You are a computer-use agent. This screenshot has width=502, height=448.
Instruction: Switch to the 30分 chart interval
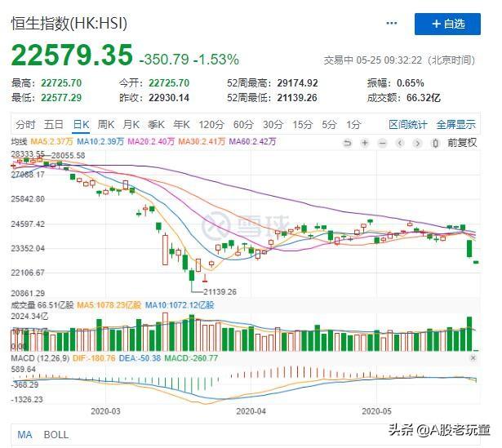pos(273,124)
